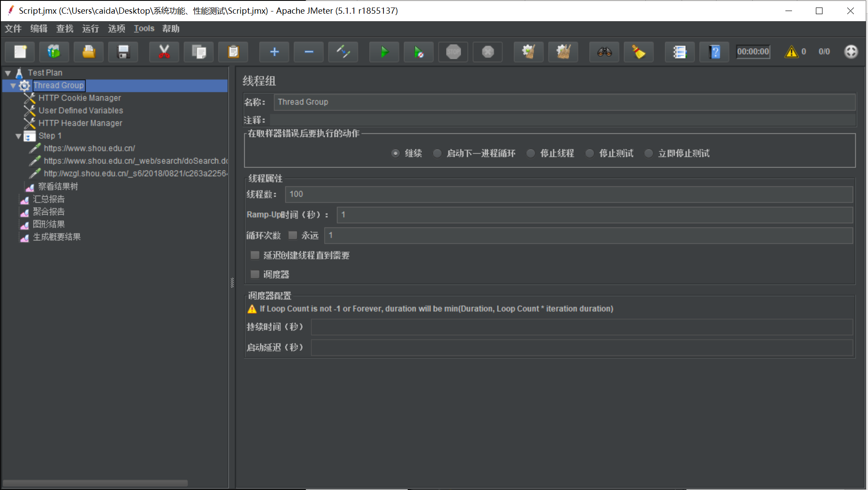Click the 启动延迟（秒） field

pos(582,348)
